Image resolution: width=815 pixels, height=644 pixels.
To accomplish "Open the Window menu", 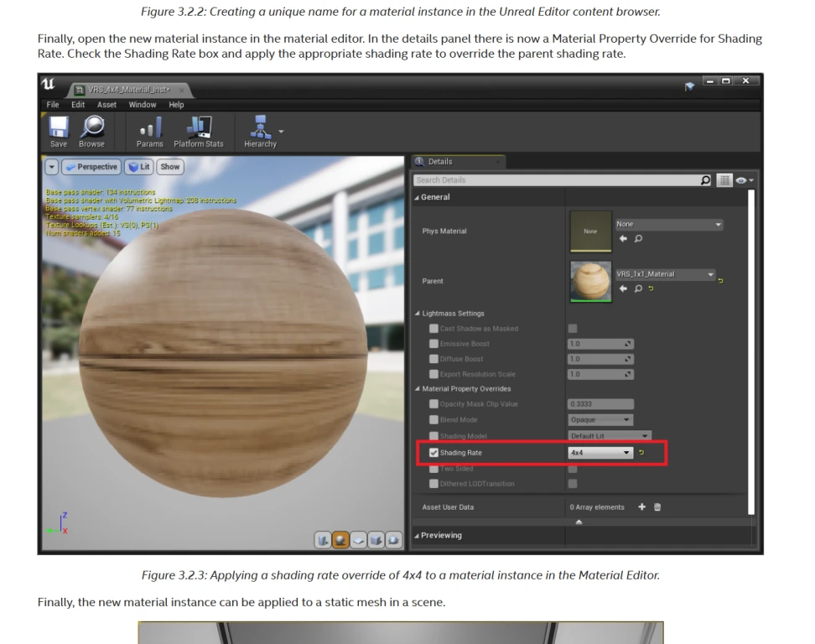I will [x=143, y=105].
